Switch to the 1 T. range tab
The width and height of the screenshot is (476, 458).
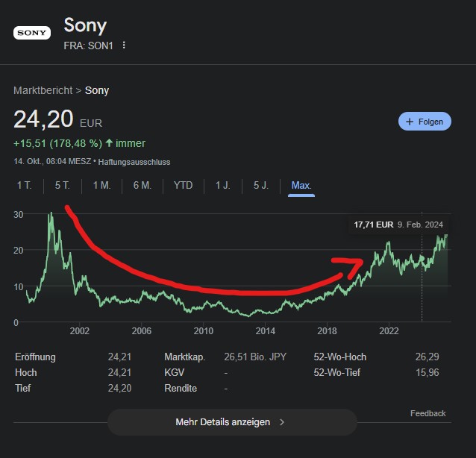click(25, 185)
